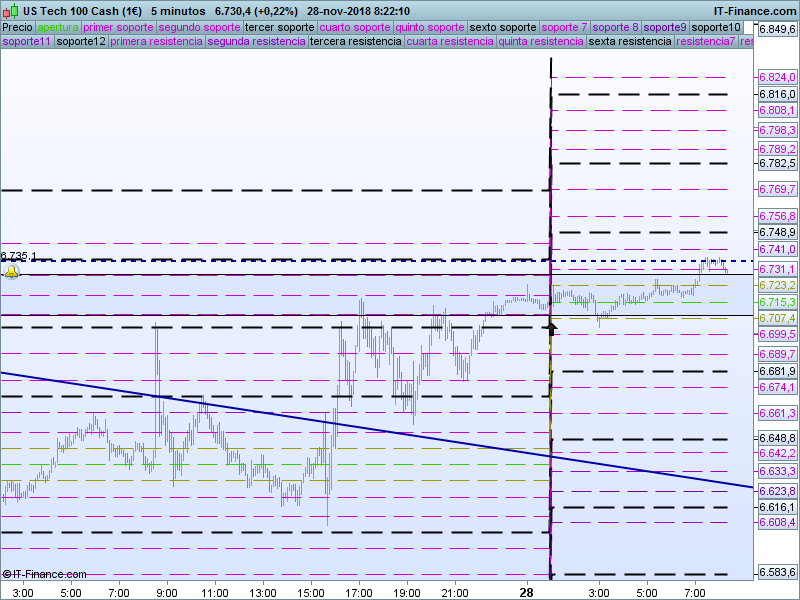800x600 pixels.
Task: Click the primera resistencia legend entry
Action: click(157, 41)
